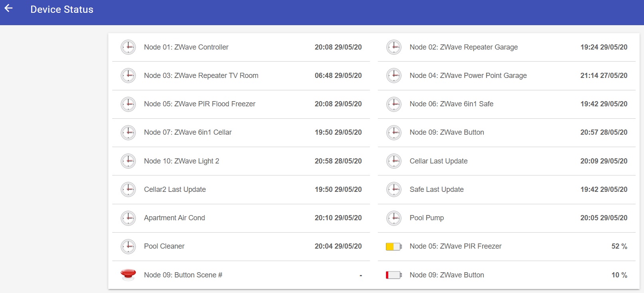
Task: Select the Device Status page title
Action: [x=62, y=10]
